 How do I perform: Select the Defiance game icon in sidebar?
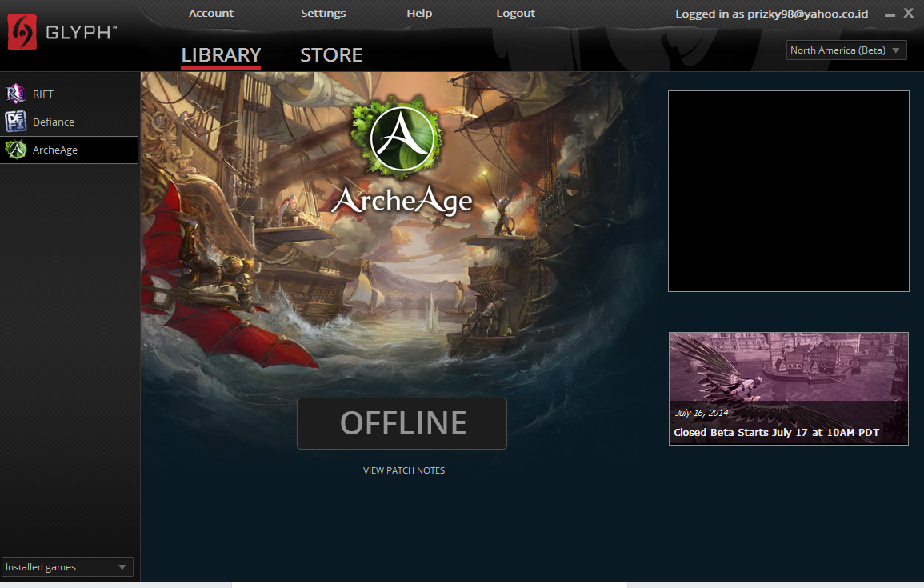click(16, 122)
